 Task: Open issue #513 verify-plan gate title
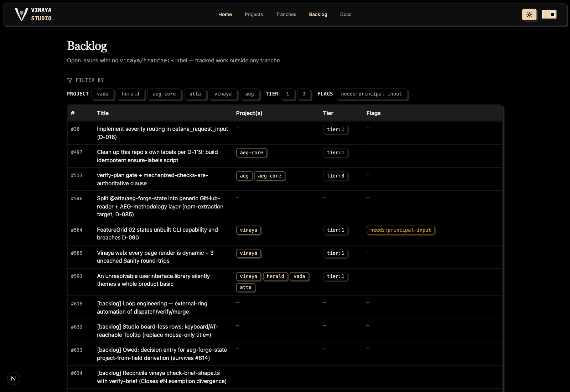pyautogui.click(x=152, y=179)
